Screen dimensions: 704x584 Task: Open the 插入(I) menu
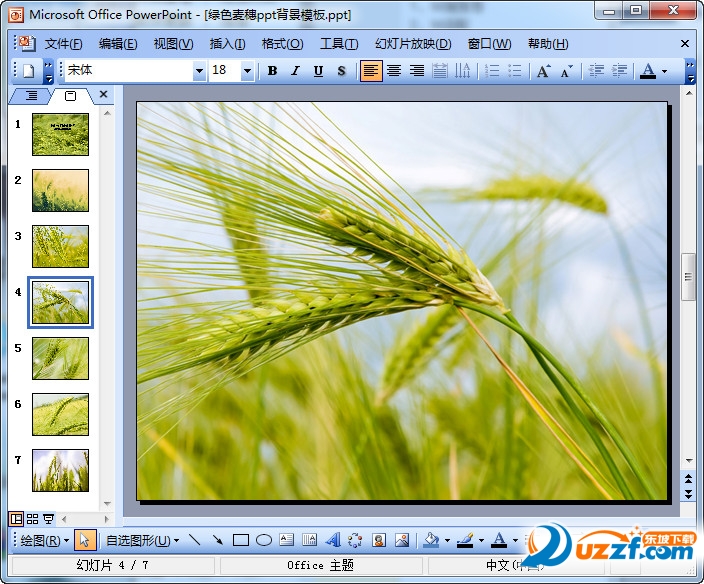pyautogui.click(x=227, y=44)
